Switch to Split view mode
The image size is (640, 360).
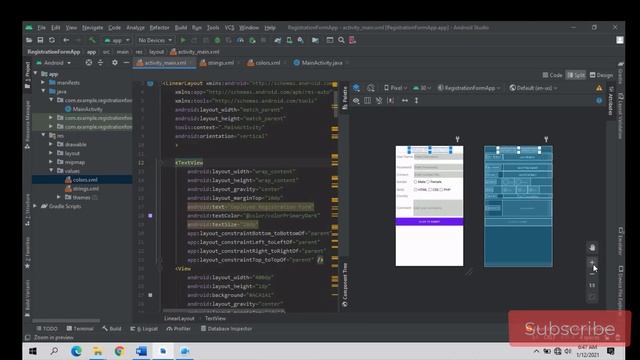pos(576,75)
